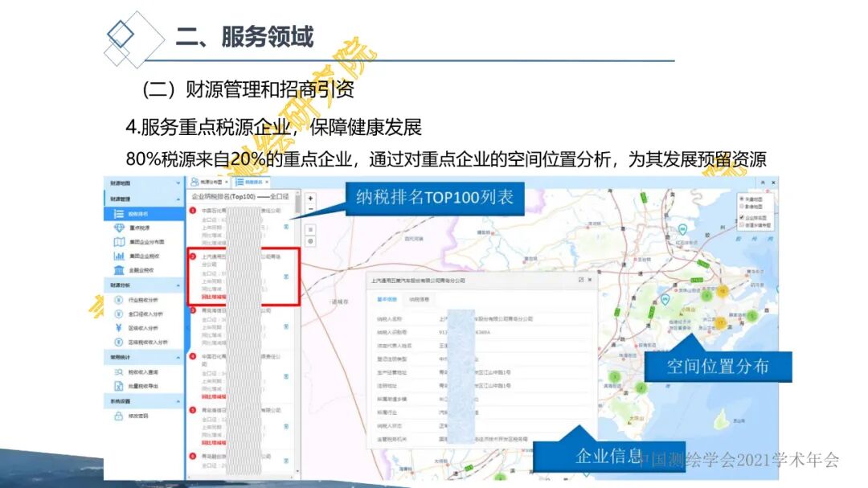This screenshot has height=488, width=868.
Task: Click the green cluster marker labeled 3
Action: point(615,377)
